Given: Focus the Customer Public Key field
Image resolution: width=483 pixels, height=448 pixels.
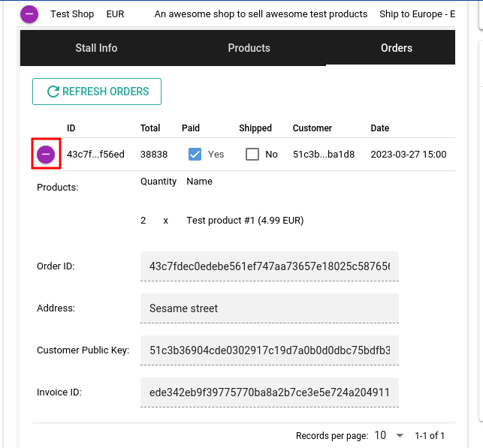Looking at the screenshot, I should tap(269, 350).
